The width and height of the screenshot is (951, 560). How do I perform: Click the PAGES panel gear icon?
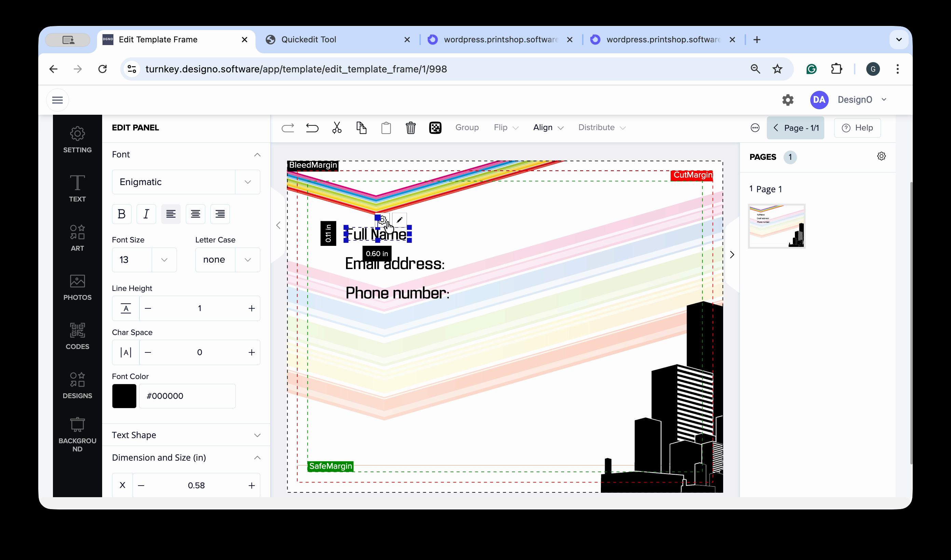coord(881,156)
